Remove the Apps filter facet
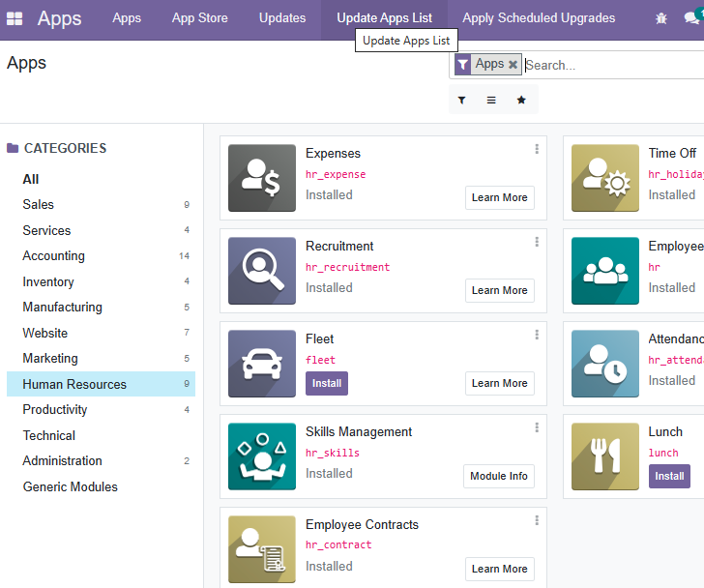Viewport: 704px width, 588px height. (513, 65)
